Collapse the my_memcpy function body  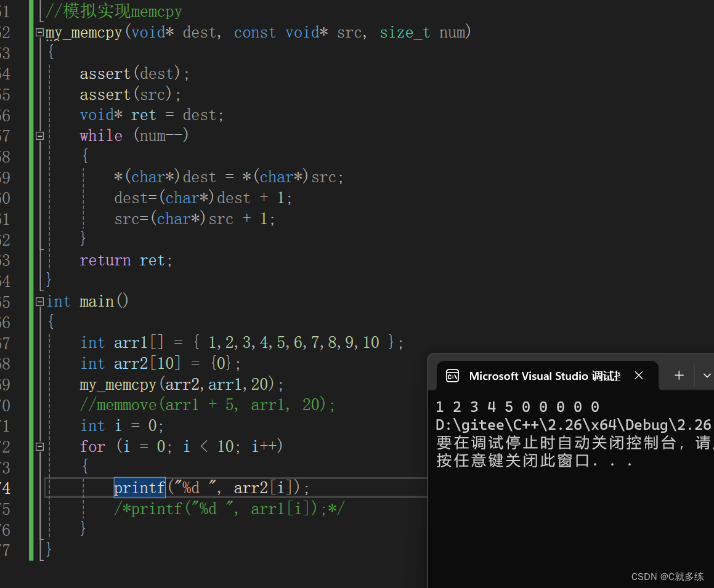coord(39,33)
